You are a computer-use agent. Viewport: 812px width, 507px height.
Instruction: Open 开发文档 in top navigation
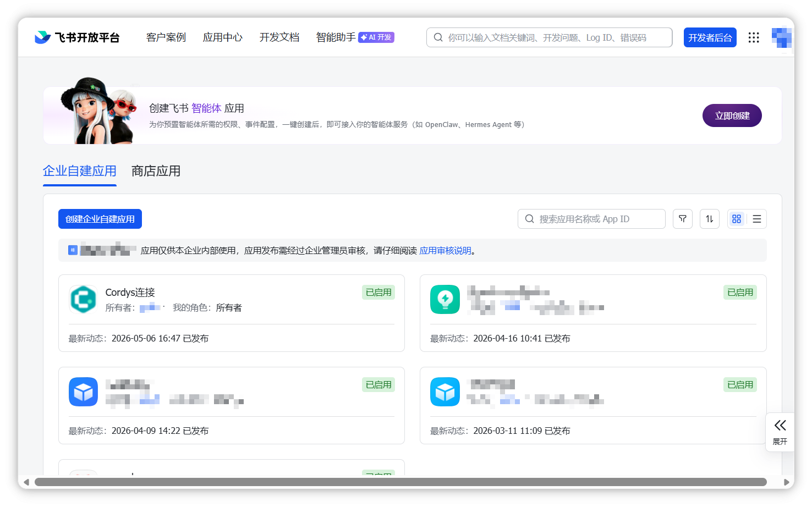click(279, 37)
